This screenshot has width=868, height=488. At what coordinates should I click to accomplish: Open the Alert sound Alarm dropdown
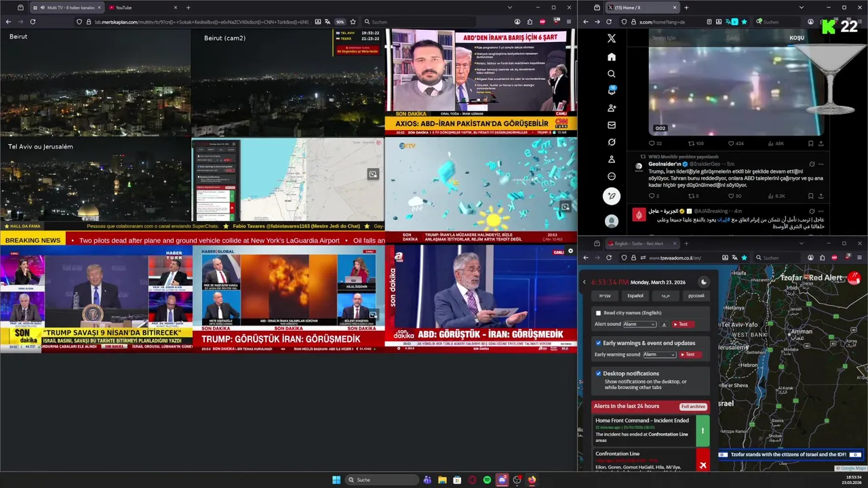[x=639, y=325]
